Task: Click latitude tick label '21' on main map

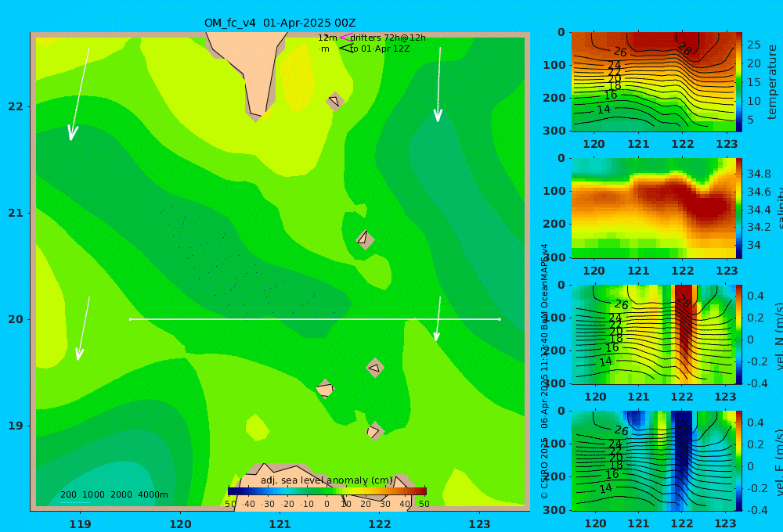Action: tap(16, 213)
